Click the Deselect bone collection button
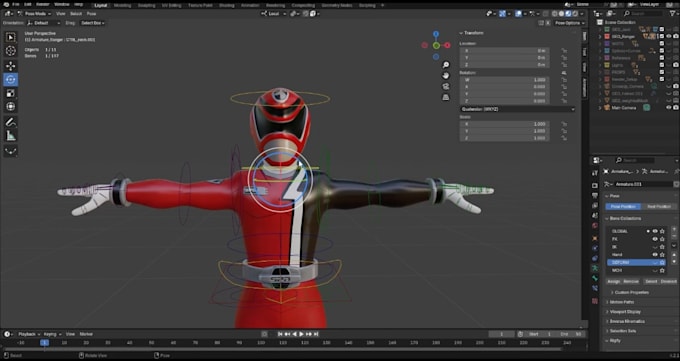This screenshot has width=680, height=361. [668, 282]
